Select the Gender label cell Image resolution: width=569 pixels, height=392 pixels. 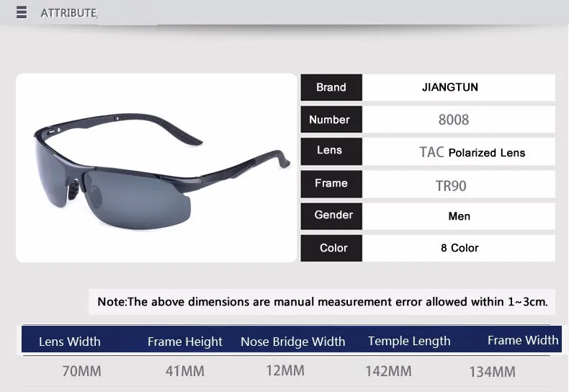331,215
